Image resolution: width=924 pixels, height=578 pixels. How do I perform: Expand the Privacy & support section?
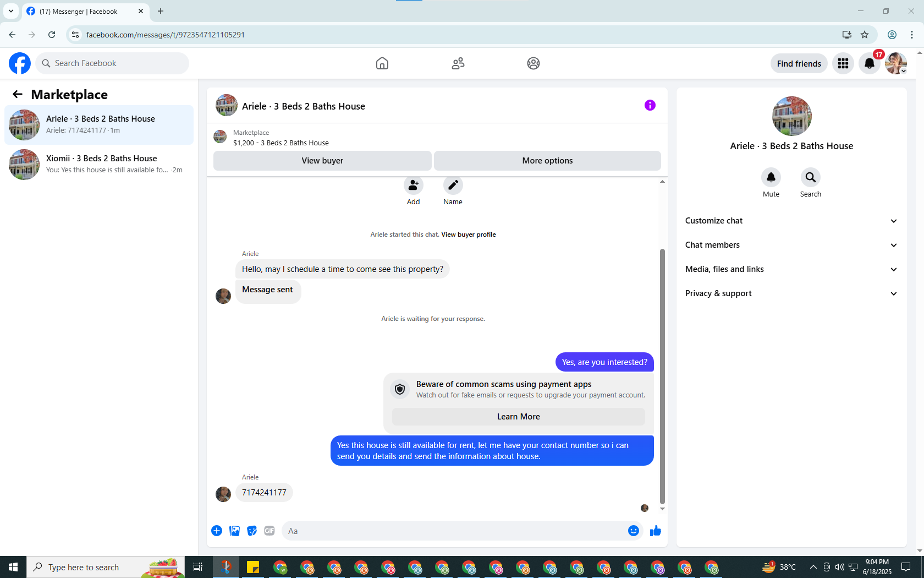click(792, 293)
